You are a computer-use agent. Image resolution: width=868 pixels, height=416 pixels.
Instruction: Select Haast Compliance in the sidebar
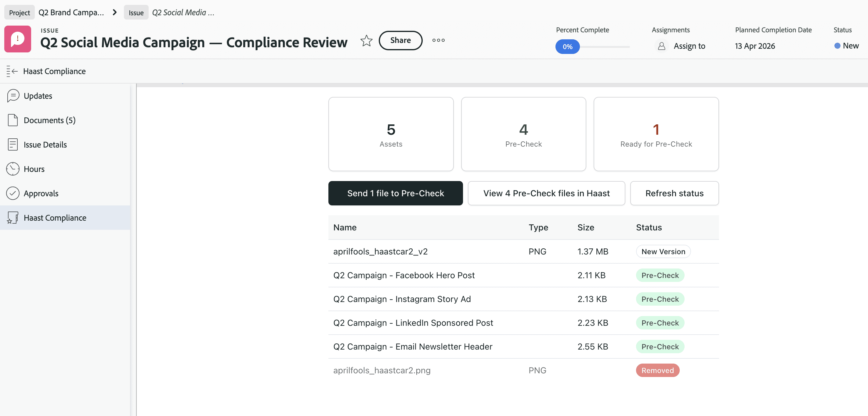[55, 218]
